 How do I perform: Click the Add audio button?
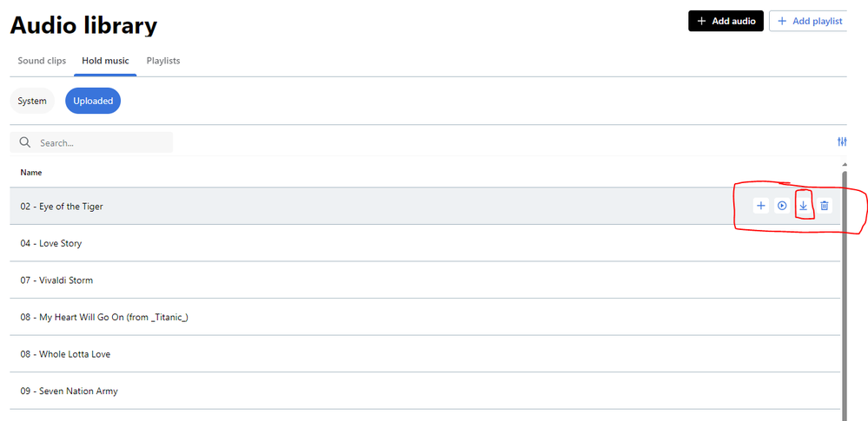pyautogui.click(x=726, y=21)
